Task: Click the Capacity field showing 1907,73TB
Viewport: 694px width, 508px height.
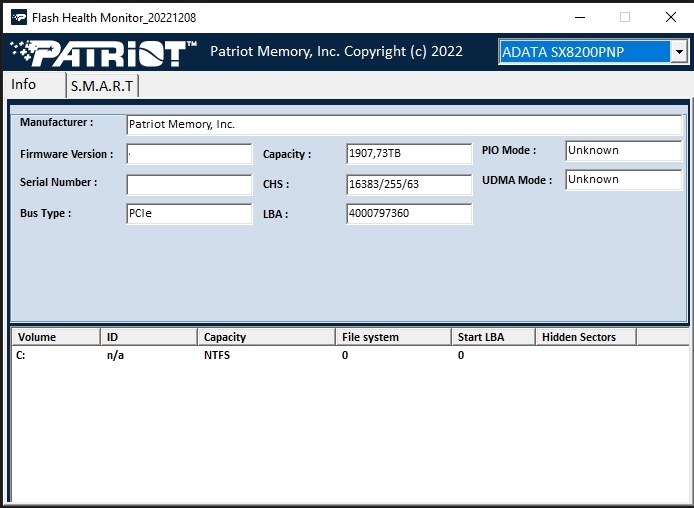Action: (409, 154)
